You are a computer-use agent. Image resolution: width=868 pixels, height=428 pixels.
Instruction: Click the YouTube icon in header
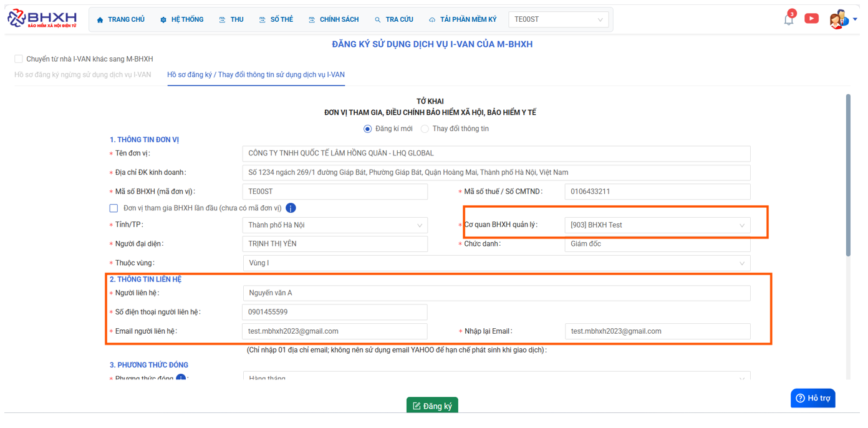point(811,19)
